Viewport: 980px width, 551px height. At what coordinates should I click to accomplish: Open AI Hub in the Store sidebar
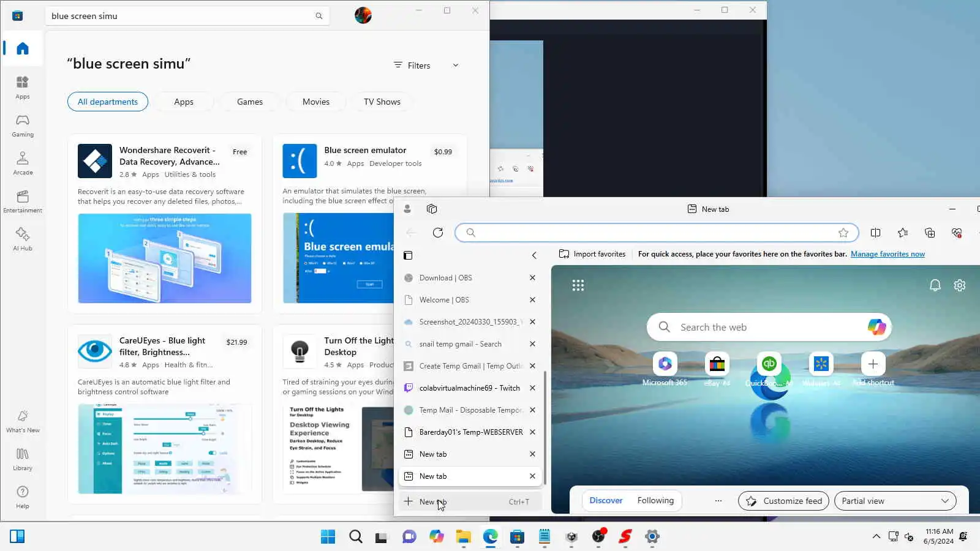tap(23, 239)
